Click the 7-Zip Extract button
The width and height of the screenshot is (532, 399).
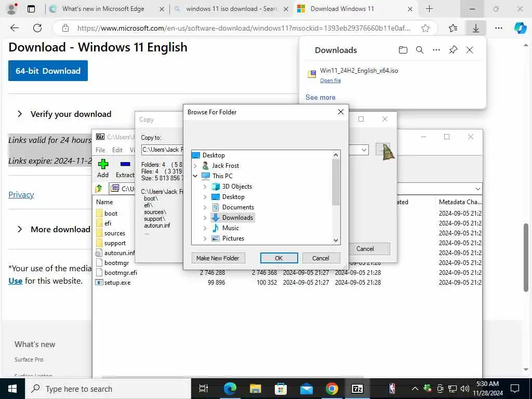click(x=125, y=169)
